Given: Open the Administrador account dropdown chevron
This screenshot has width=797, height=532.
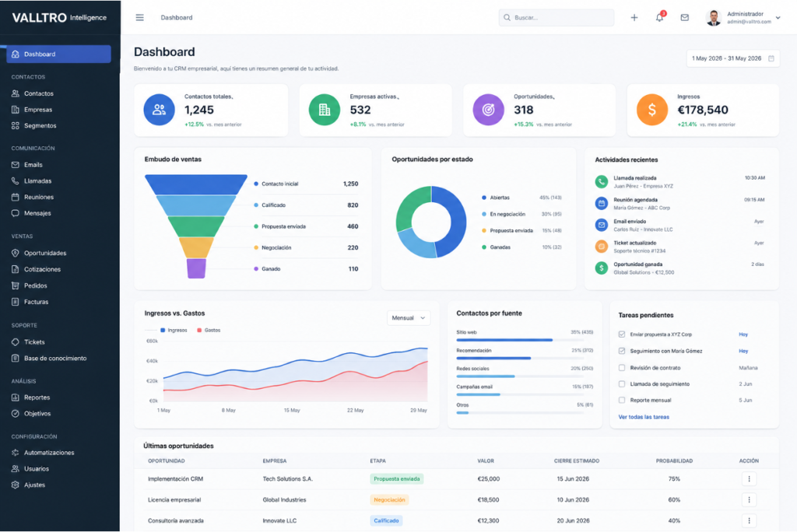Looking at the screenshot, I should point(778,18).
